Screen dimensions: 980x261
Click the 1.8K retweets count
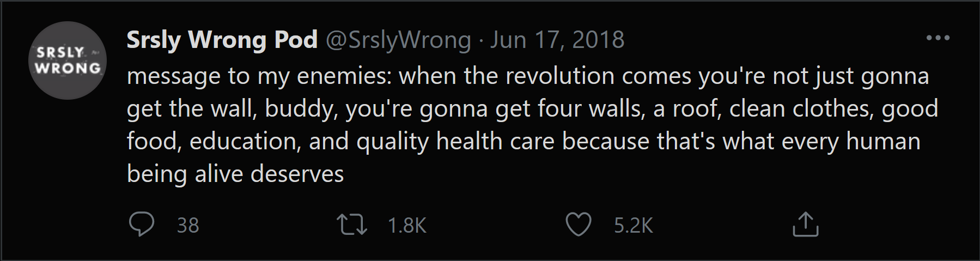tap(407, 226)
